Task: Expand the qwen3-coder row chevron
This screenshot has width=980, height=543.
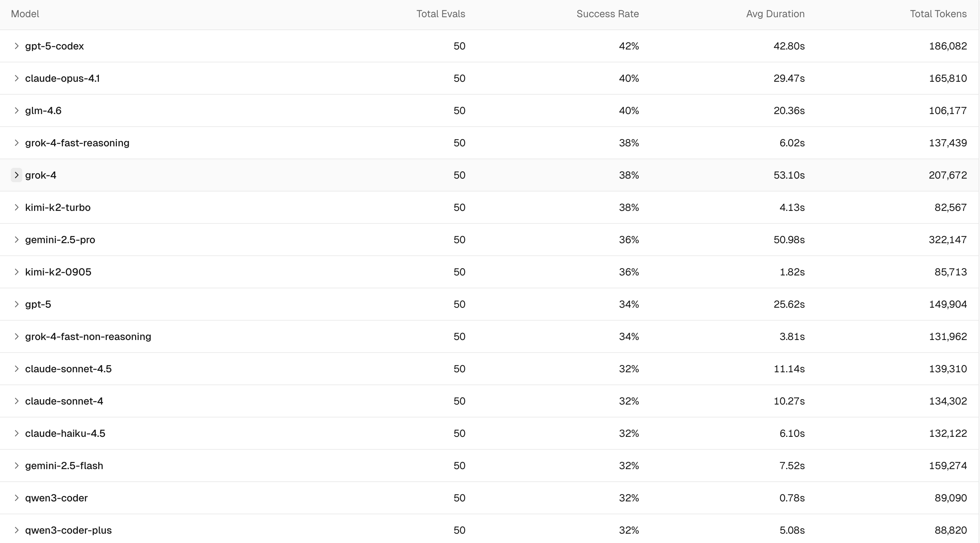Action: 16,498
